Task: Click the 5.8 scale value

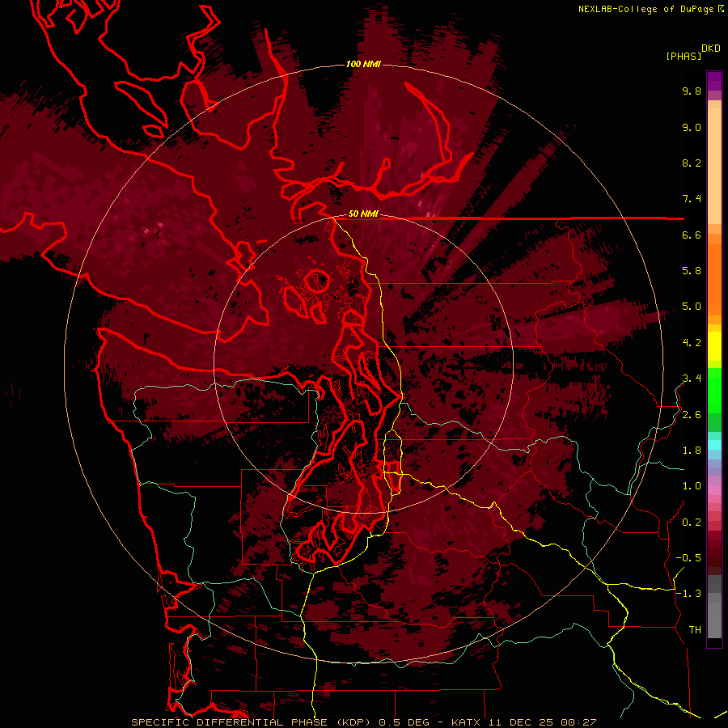Action: tap(692, 271)
